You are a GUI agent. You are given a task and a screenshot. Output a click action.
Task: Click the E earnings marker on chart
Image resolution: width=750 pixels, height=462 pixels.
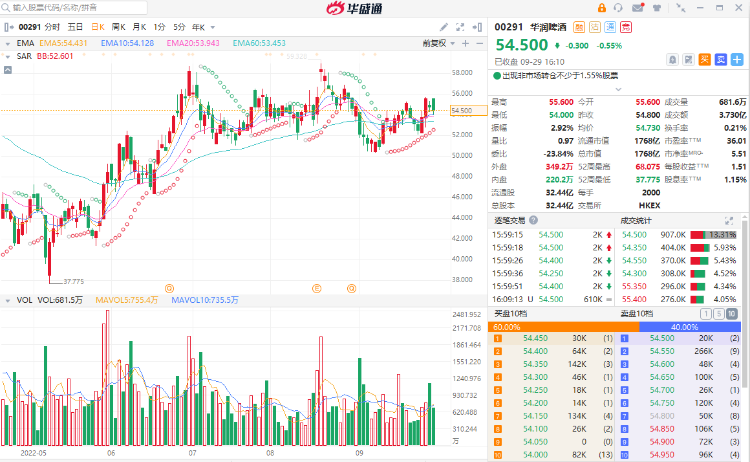[x=316, y=288]
